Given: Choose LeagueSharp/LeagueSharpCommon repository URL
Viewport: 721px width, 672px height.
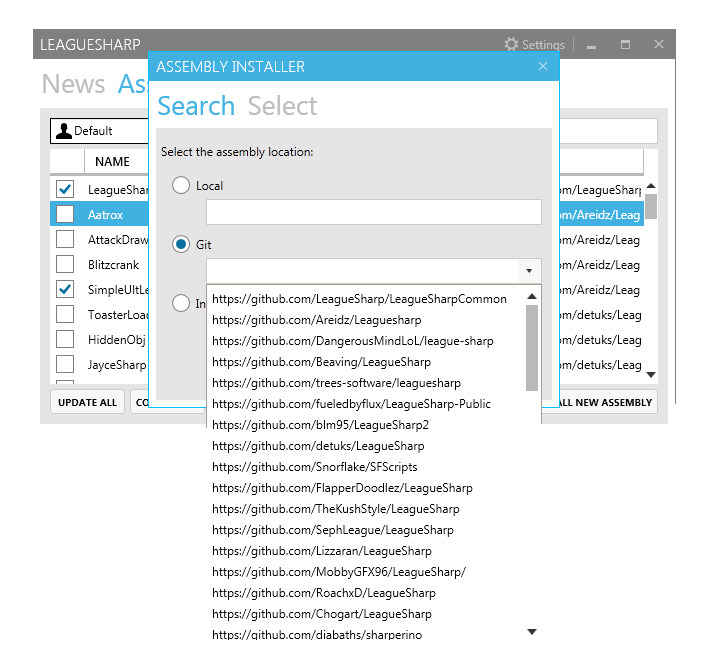Looking at the screenshot, I should 359,299.
